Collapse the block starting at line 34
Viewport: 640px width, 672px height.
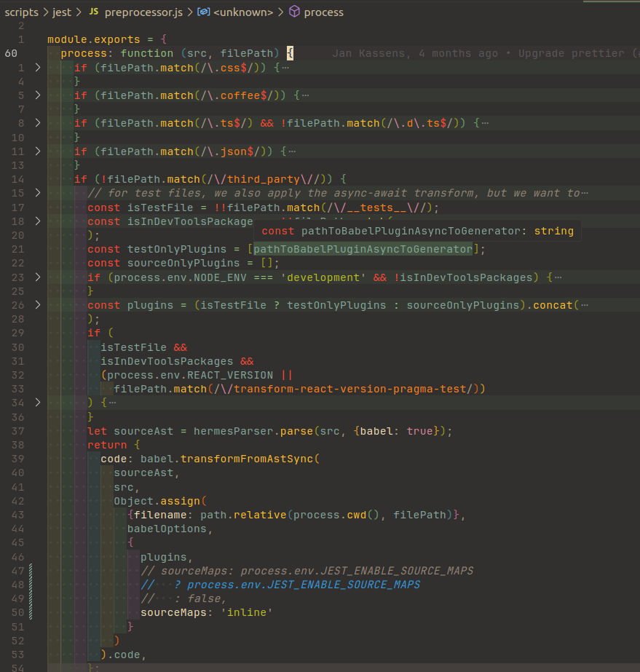coord(38,402)
